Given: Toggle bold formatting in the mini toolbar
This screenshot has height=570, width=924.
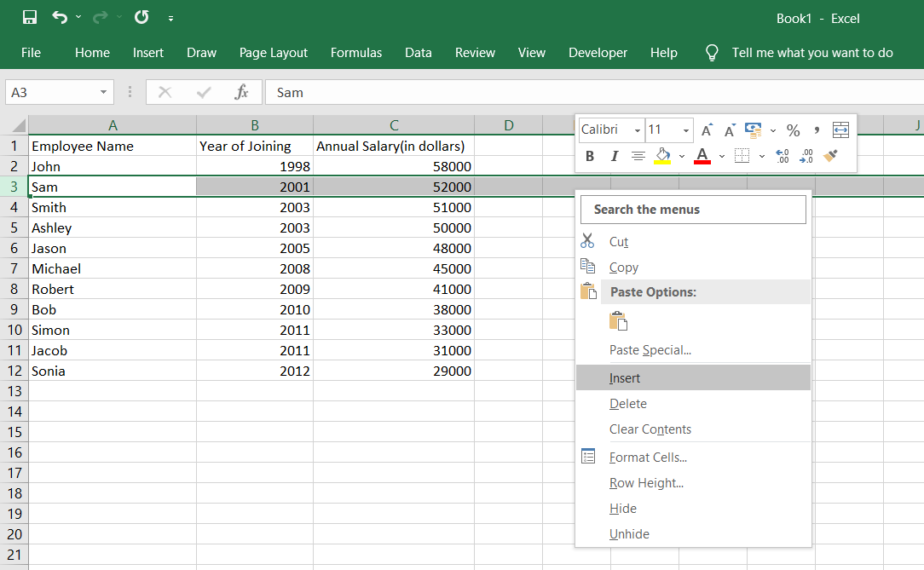Looking at the screenshot, I should tap(590, 155).
